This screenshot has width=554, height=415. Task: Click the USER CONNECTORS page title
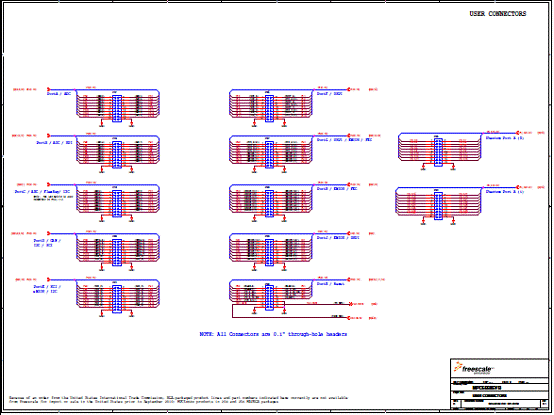tap(497, 14)
